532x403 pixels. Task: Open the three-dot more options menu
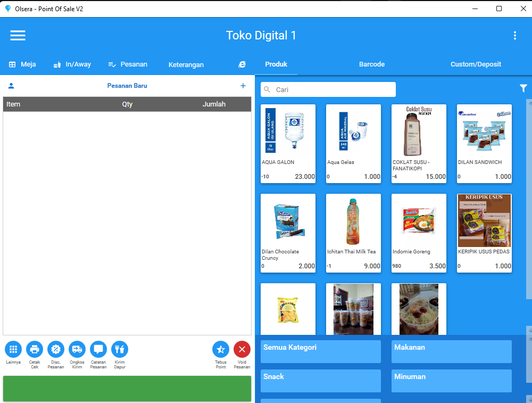click(x=514, y=35)
